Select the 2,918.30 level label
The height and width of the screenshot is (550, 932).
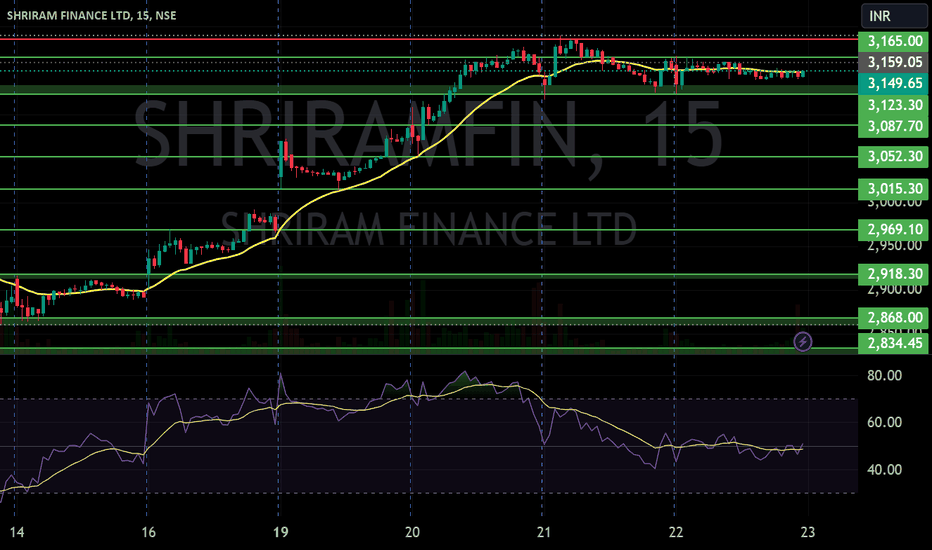coord(893,274)
